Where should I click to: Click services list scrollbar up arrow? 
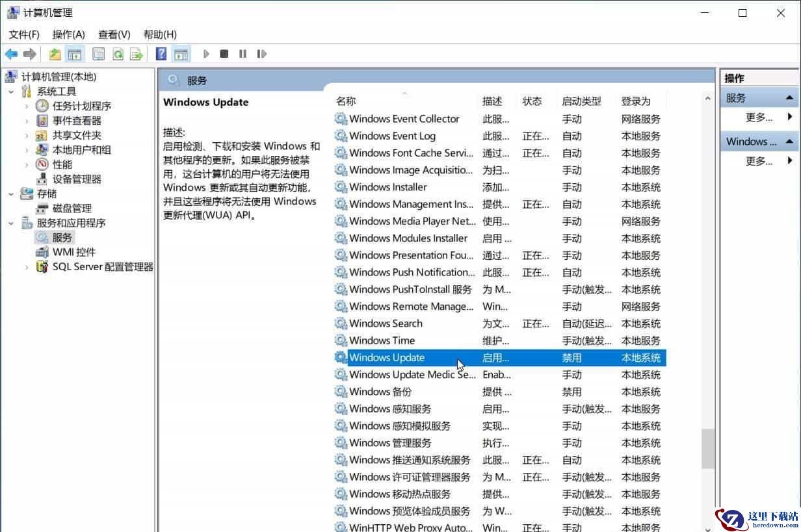(x=708, y=99)
